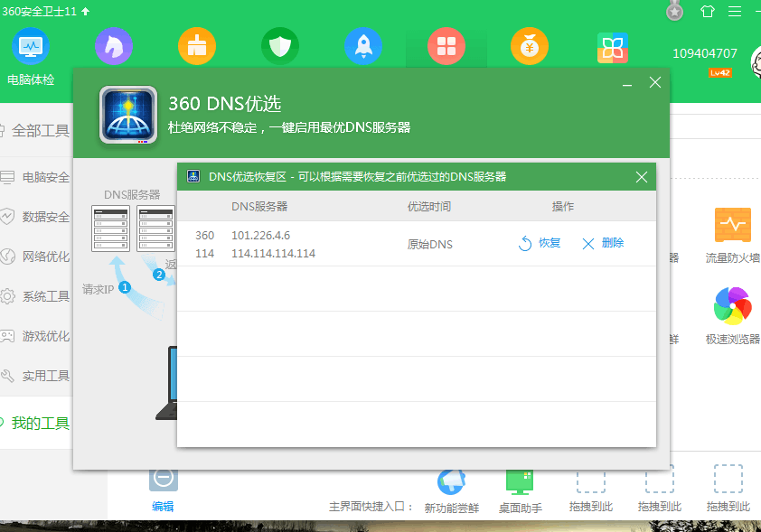Viewport: 761px width, 532px height.
Task: Launch the 电脑体检 computer checkup icon
Action: point(30,45)
